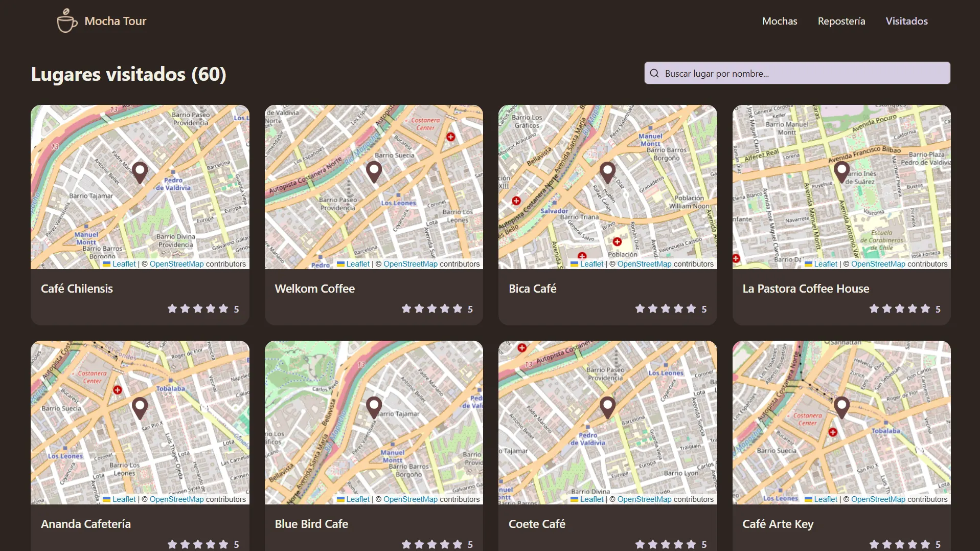
Task: Follow the Leaflet link on Welkom Coffee map
Action: (x=358, y=264)
